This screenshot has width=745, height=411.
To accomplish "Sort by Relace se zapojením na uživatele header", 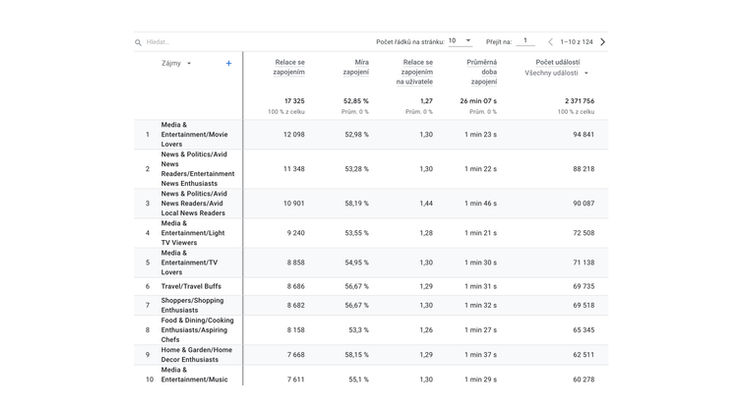I will tap(415, 72).
